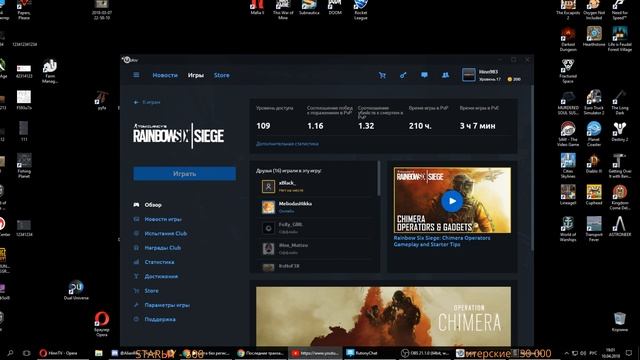
Task: Open Достижения in sidebar
Action: [x=161, y=276]
